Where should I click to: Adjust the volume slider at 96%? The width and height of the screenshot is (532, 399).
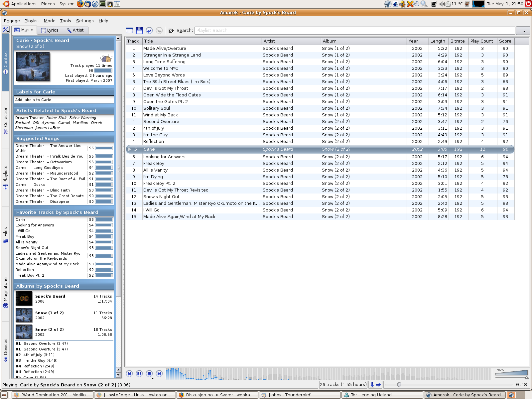512,373
